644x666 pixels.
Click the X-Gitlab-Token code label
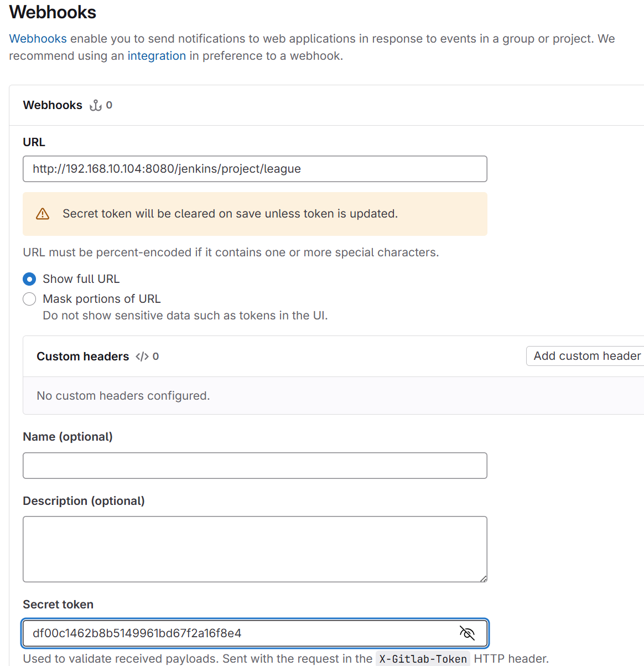[x=423, y=659]
